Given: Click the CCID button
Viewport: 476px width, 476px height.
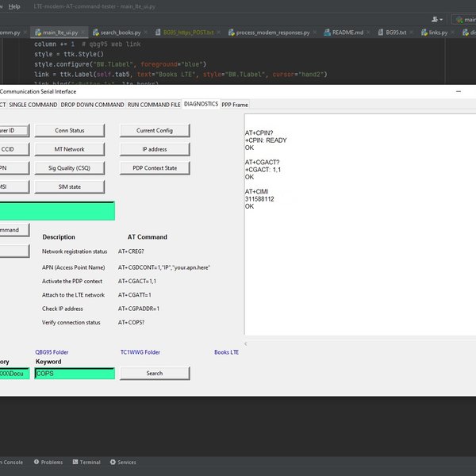Looking at the screenshot, I should coord(14,149).
